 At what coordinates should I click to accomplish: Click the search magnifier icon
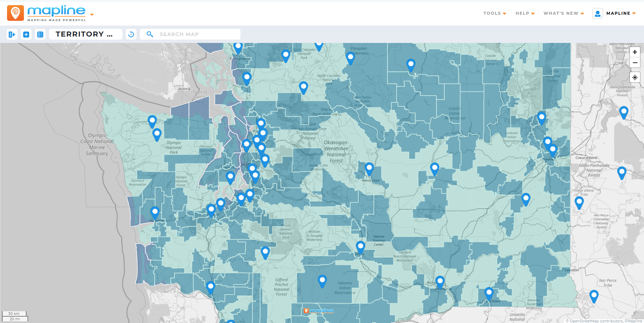pos(150,34)
